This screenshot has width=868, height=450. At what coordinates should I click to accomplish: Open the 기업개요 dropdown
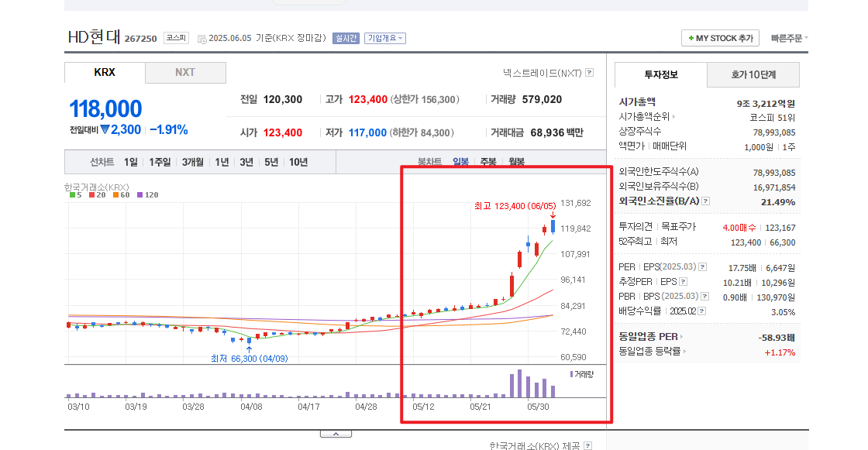384,38
